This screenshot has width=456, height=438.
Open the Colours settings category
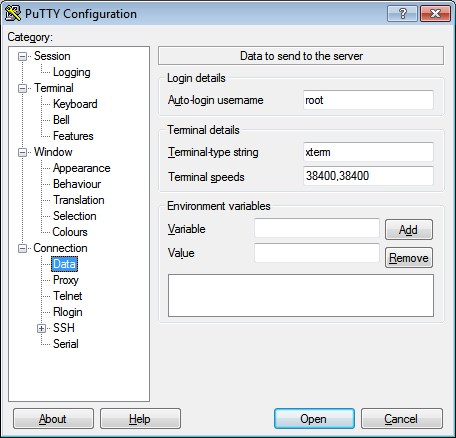70,232
